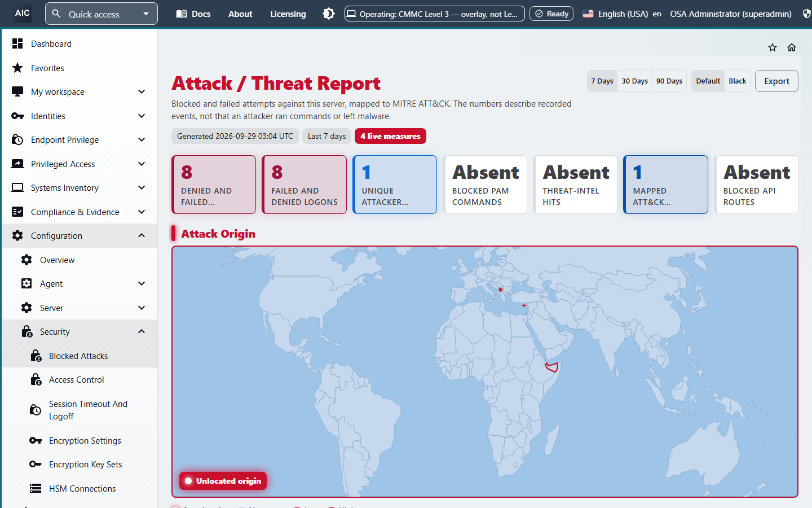Add page to favorites star icon

point(773,47)
